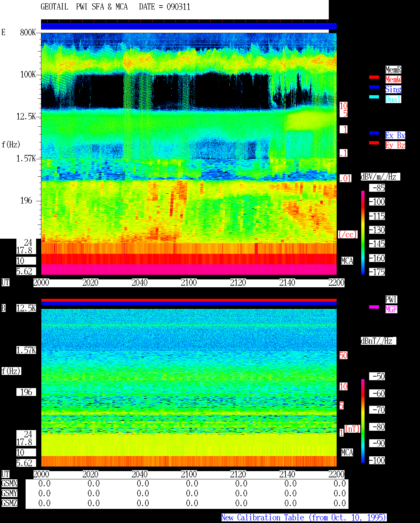
Task: Click the red 50 tick on B panel
Action: click(343, 355)
